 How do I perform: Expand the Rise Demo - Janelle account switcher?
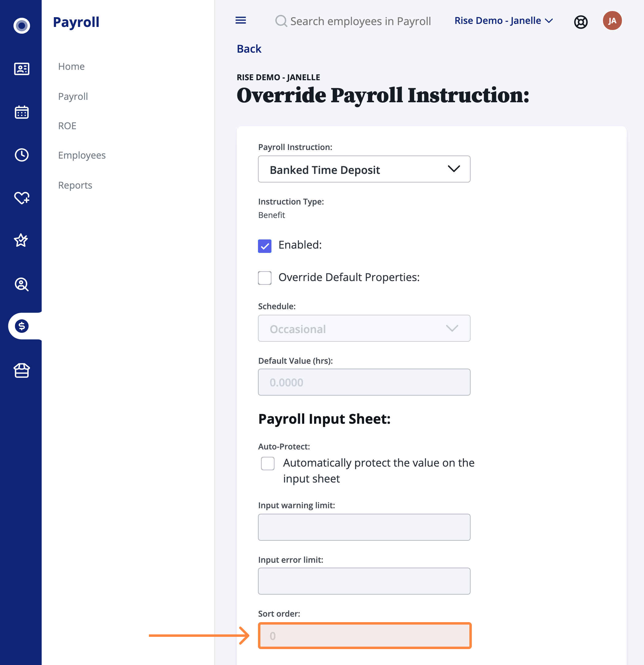[x=503, y=21]
